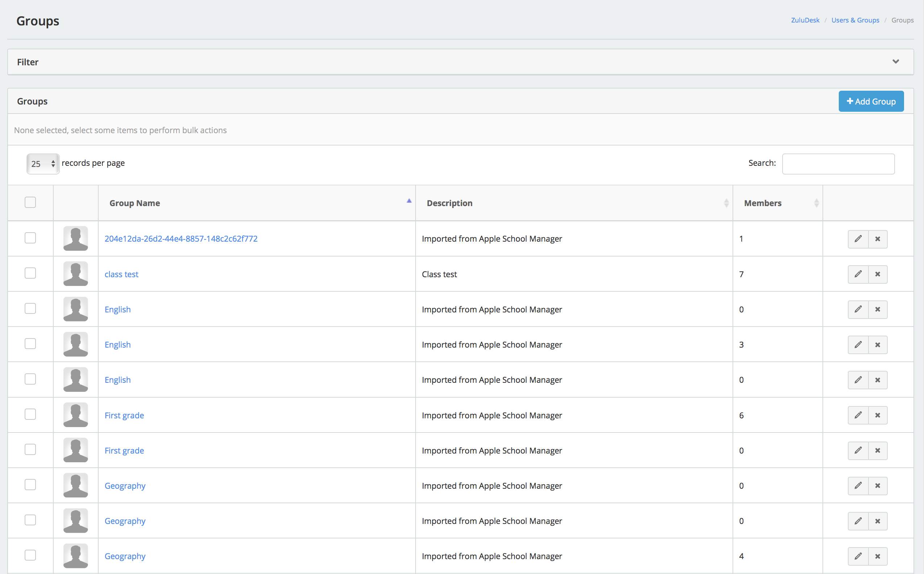
Task: Delete the 204e12da-26d2 group with X icon
Action: pos(878,239)
